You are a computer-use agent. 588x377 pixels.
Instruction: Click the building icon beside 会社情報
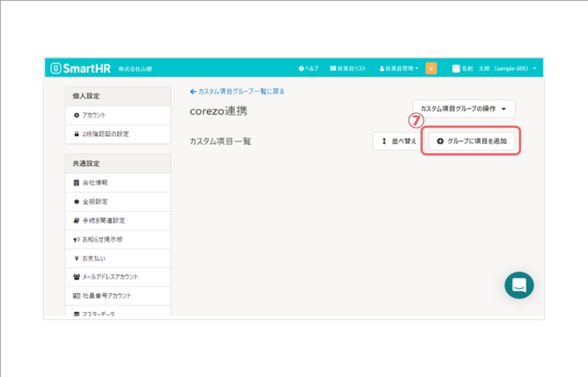pyautogui.click(x=76, y=183)
